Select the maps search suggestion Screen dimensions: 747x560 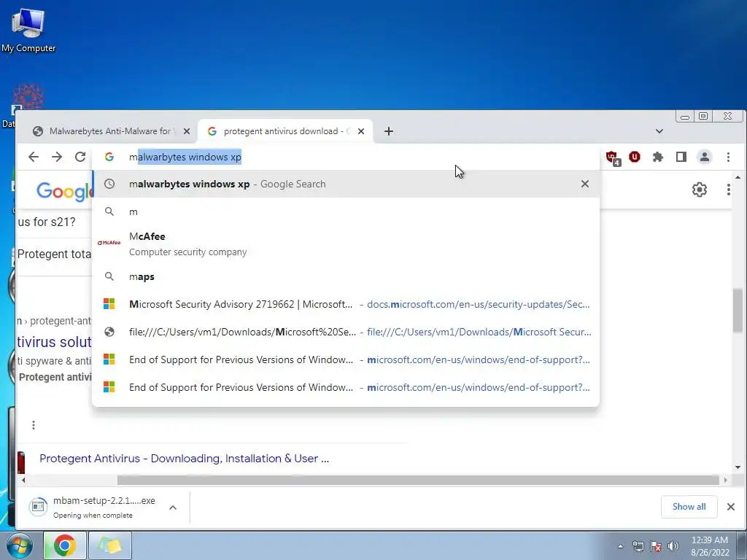[x=346, y=276]
